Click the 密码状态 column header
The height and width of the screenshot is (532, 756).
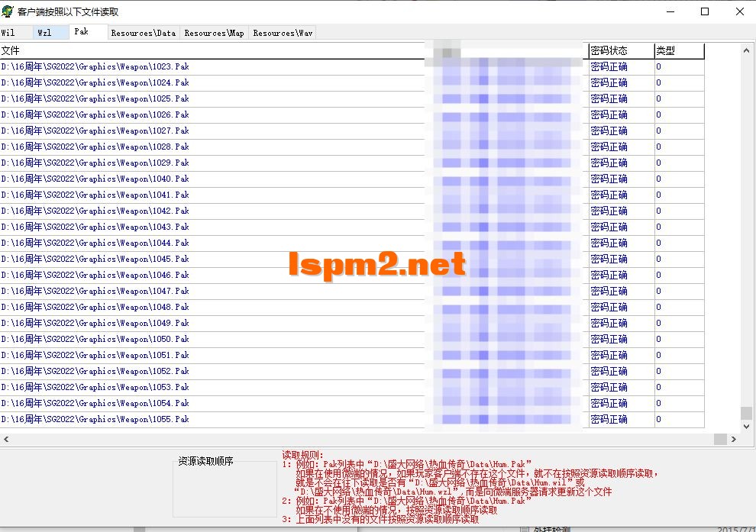(x=609, y=50)
